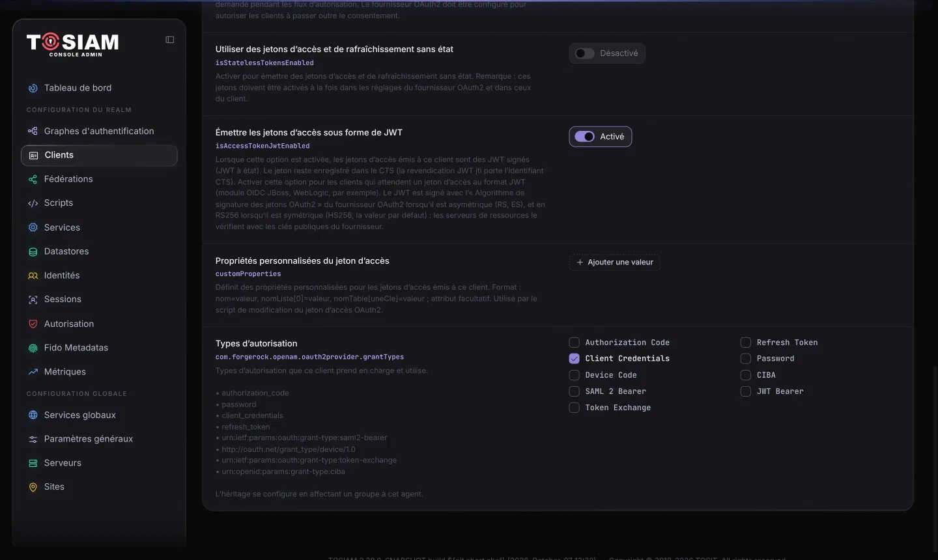The image size is (938, 560).
Task: Click the Sites location pin icon
Action: pyautogui.click(x=33, y=487)
